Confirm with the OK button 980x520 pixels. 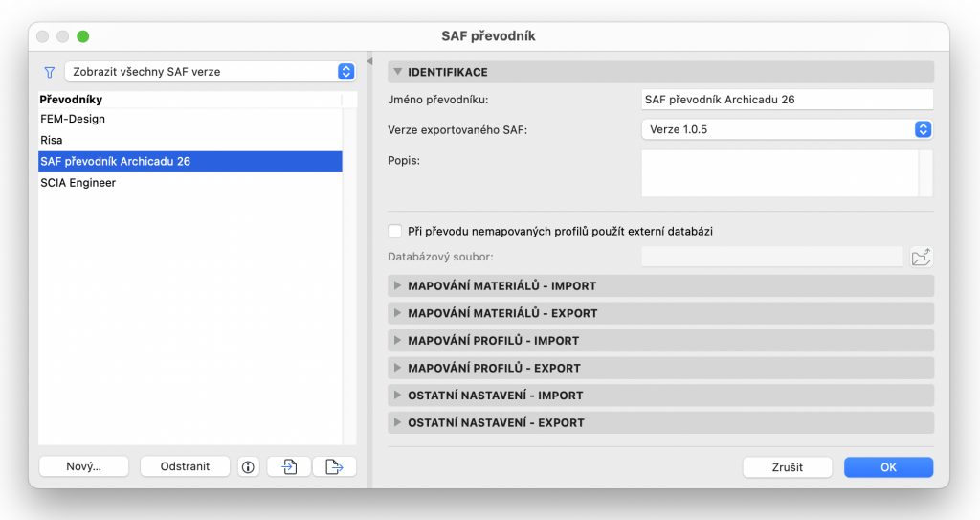889,467
